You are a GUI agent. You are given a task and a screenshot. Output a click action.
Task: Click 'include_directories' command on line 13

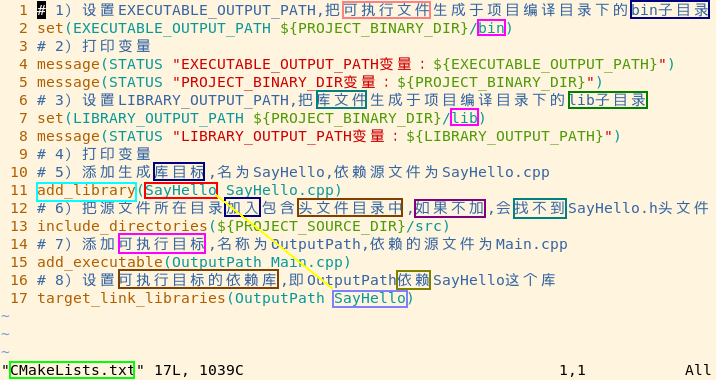point(122,226)
